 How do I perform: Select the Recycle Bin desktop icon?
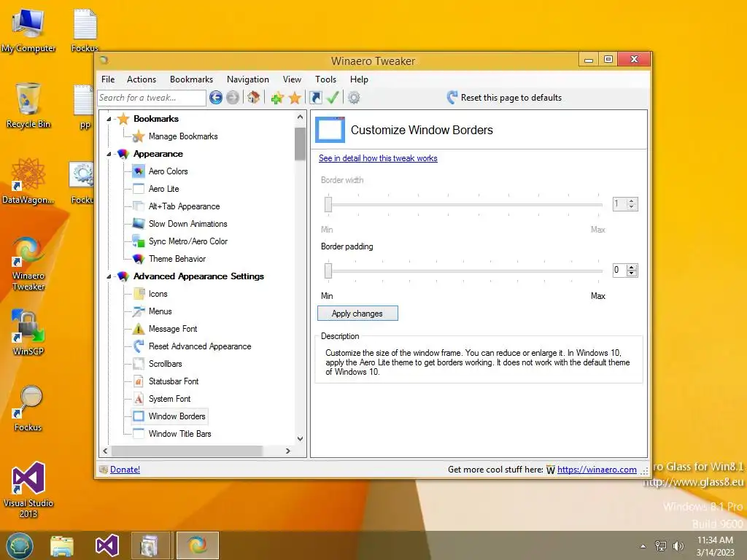pyautogui.click(x=28, y=106)
